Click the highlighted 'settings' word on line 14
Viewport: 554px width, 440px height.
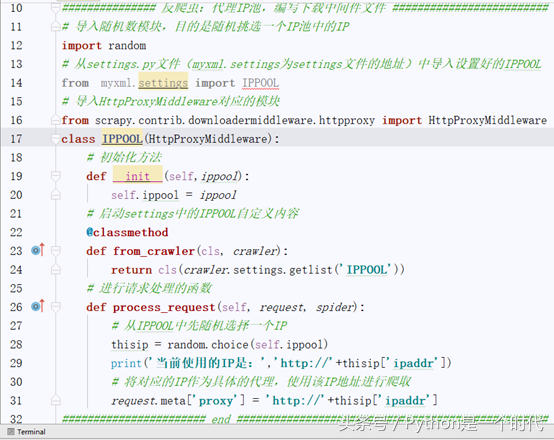[x=163, y=83]
